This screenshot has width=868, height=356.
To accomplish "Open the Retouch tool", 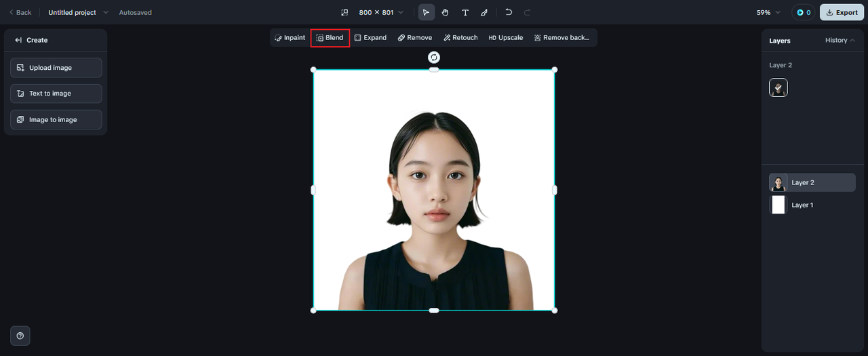I will (x=460, y=38).
